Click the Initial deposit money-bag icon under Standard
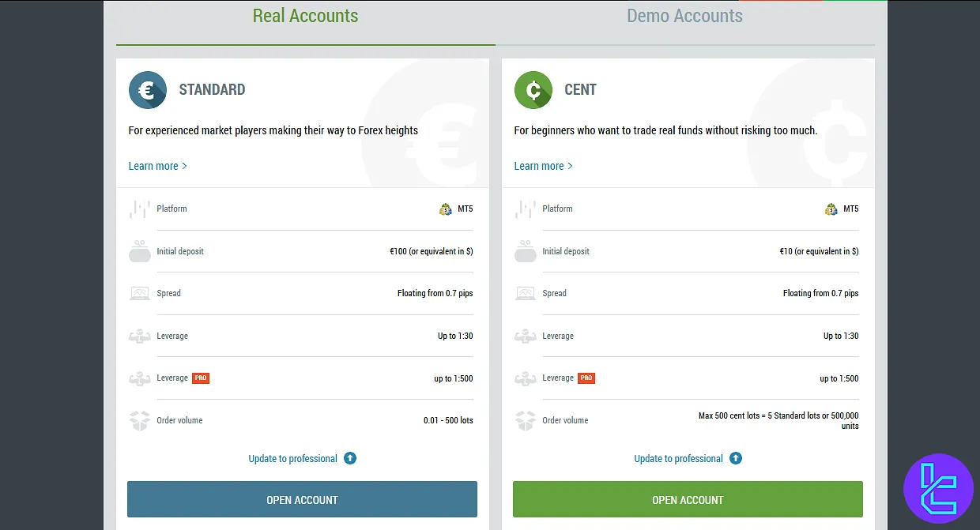 tap(139, 251)
